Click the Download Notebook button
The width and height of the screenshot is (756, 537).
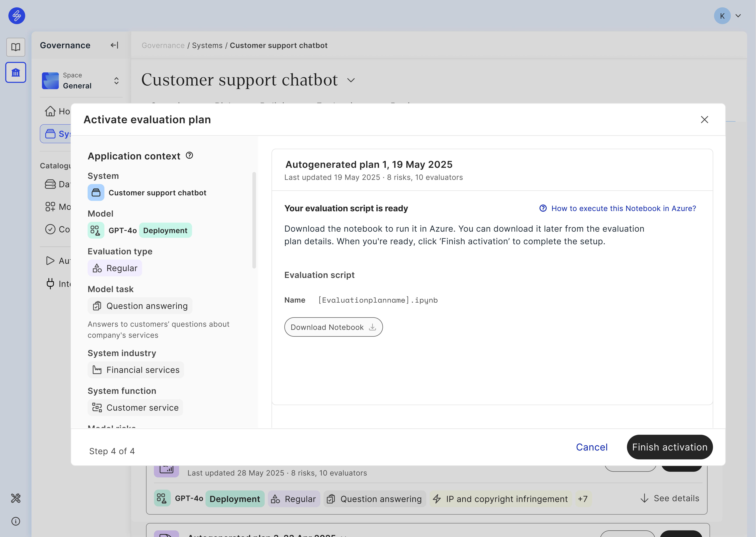tap(333, 327)
